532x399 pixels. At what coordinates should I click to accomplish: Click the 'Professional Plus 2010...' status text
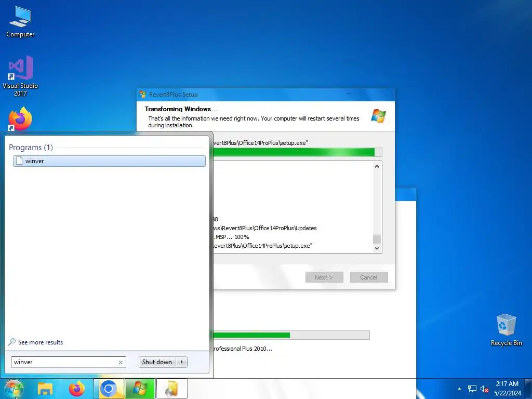coord(243,349)
